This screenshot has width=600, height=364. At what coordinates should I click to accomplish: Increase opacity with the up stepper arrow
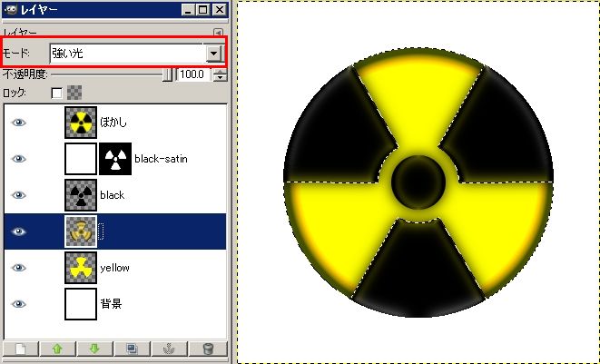pyautogui.click(x=220, y=71)
